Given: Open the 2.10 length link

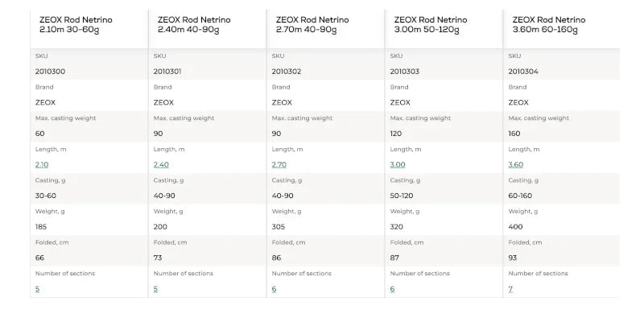Looking at the screenshot, I should (x=42, y=165).
